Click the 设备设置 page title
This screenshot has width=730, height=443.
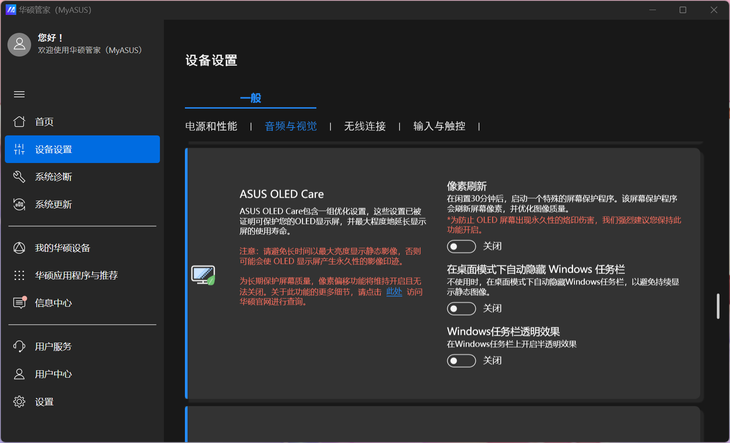point(211,60)
